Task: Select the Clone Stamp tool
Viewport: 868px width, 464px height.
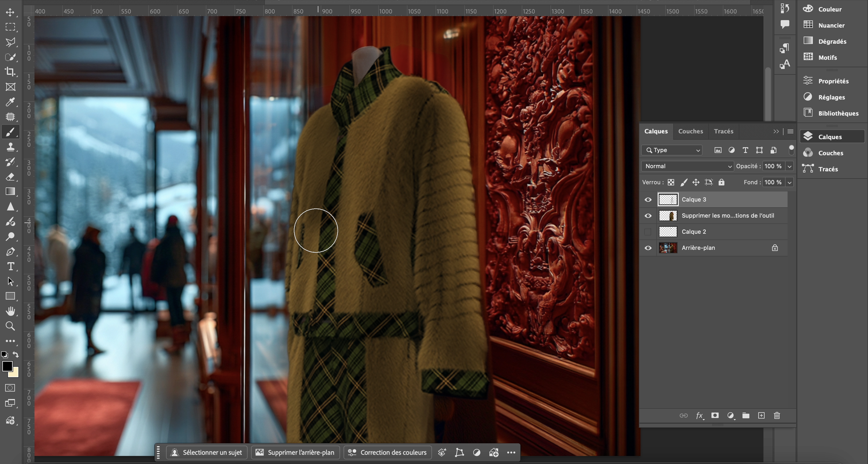Action: click(x=10, y=147)
